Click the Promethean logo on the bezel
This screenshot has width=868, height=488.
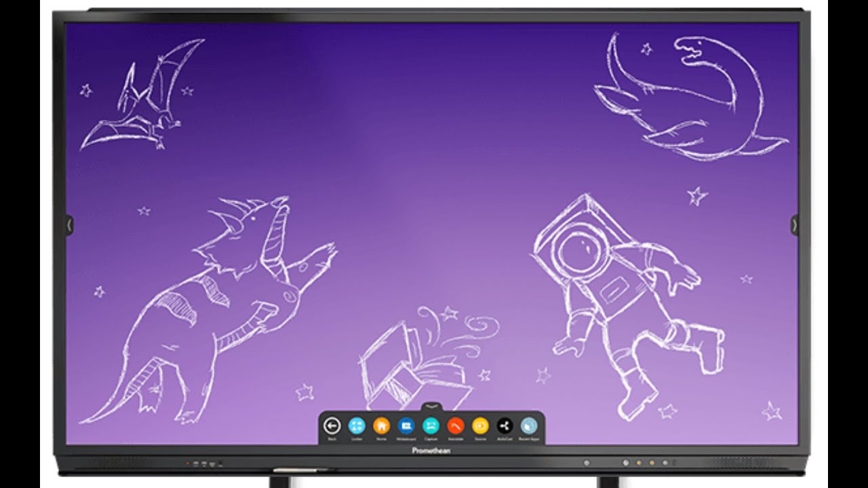(x=431, y=450)
